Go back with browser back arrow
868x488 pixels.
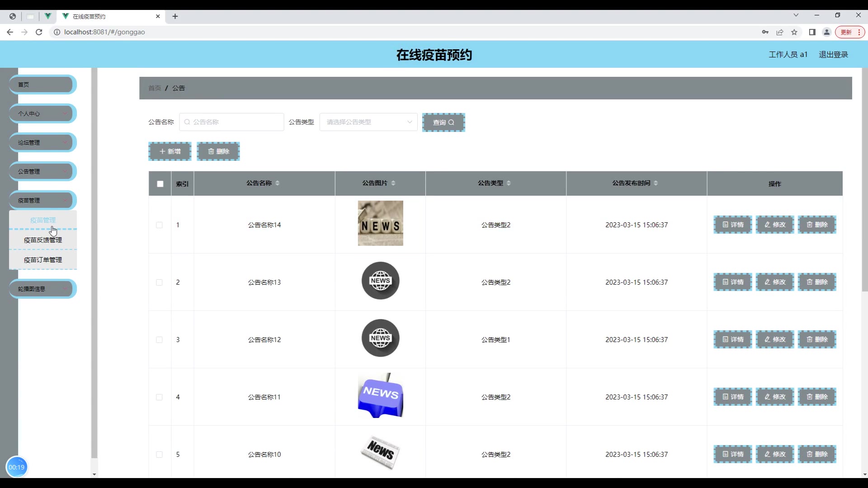pos(10,32)
